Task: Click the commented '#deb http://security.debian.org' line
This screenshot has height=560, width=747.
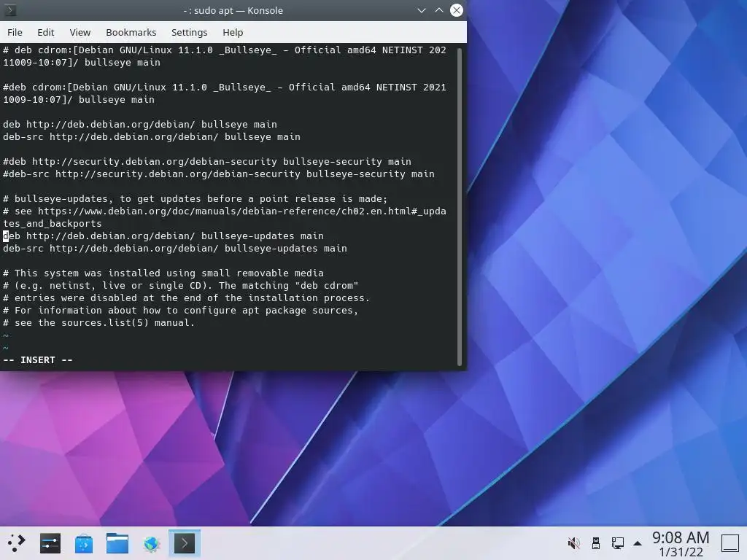Action: [x=207, y=161]
